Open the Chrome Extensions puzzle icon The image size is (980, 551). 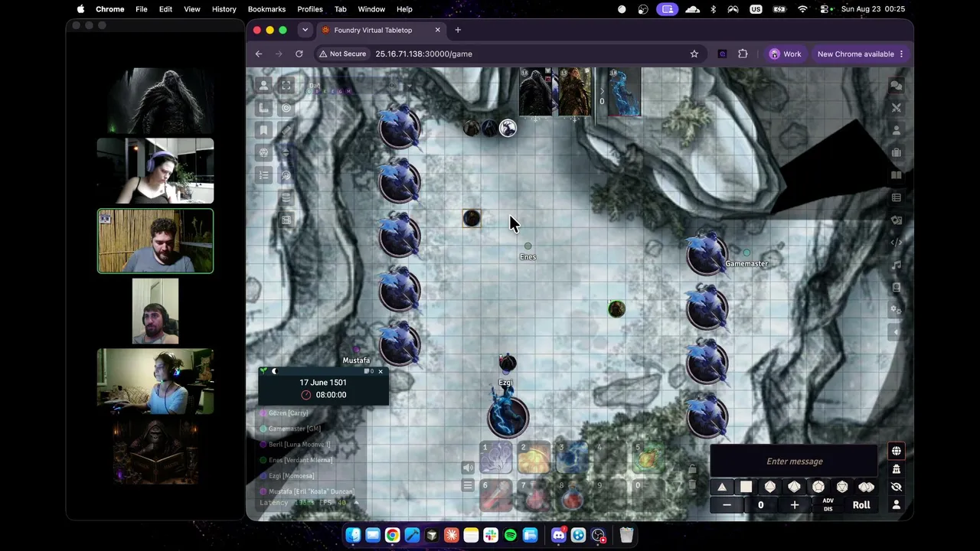[743, 54]
